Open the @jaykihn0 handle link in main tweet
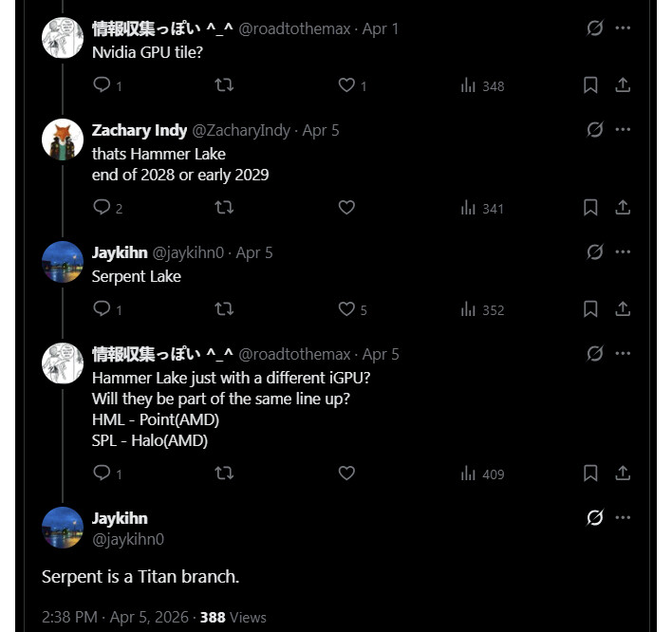Image resolution: width=672 pixels, height=632 pixels. pos(127,539)
